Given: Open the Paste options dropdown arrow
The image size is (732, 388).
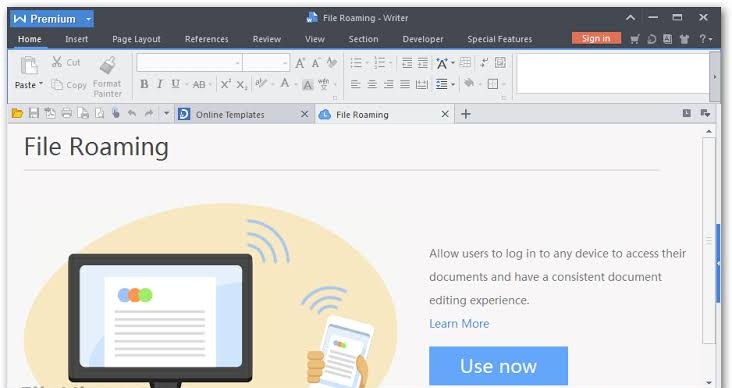Looking at the screenshot, I should pos(41,84).
